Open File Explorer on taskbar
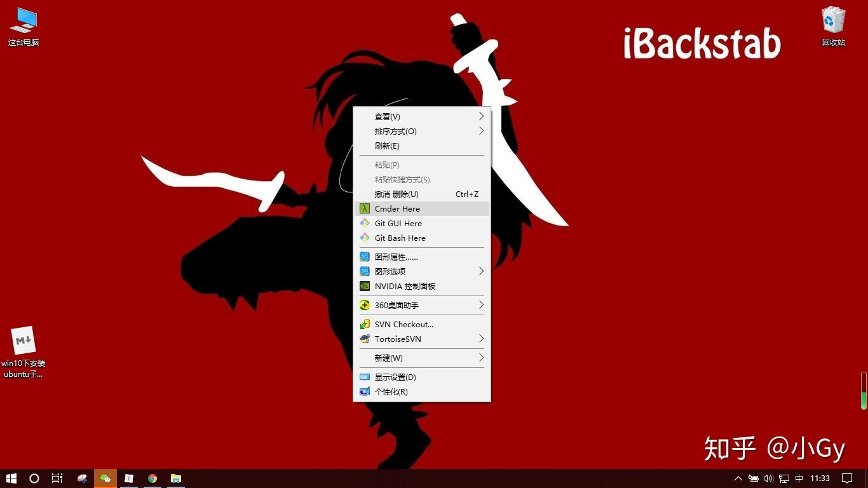Image resolution: width=868 pixels, height=488 pixels. pyautogui.click(x=176, y=478)
